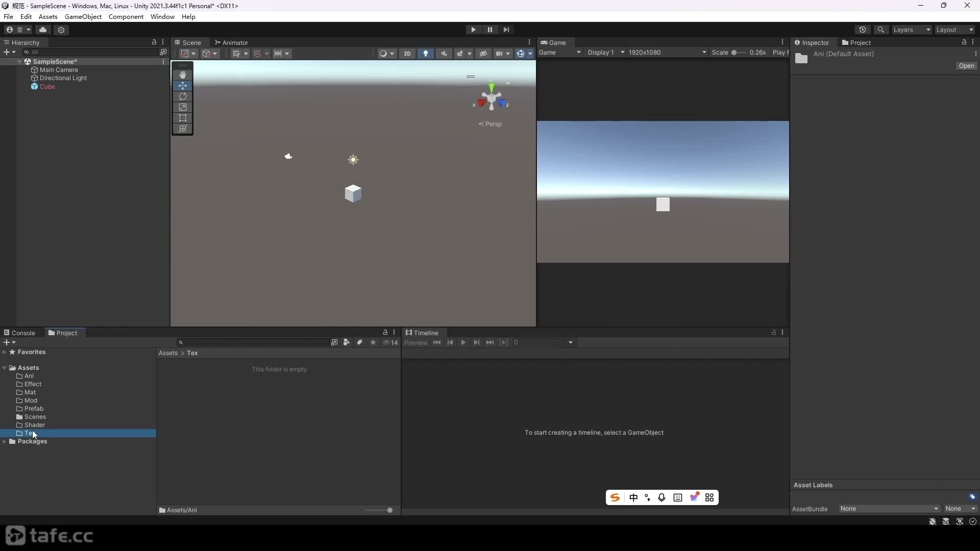Open the GameObject menu

(x=83, y=17)
